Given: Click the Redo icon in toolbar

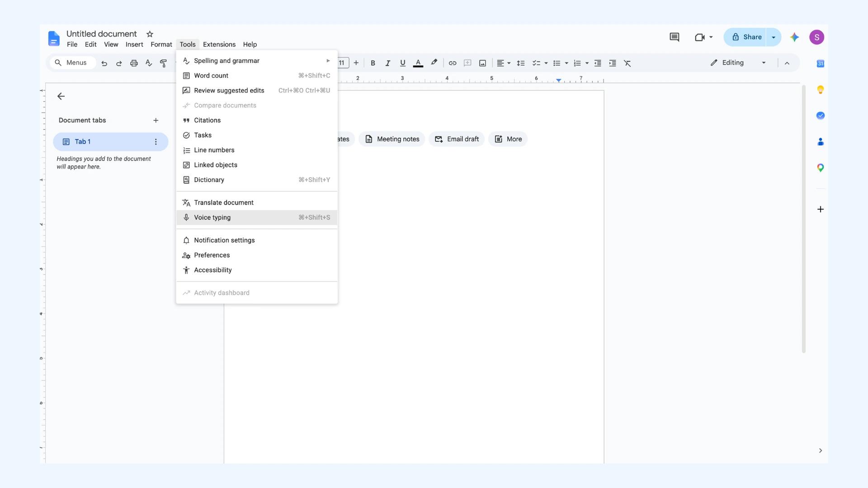Looking at the screenshot, I should pos(119,63).
